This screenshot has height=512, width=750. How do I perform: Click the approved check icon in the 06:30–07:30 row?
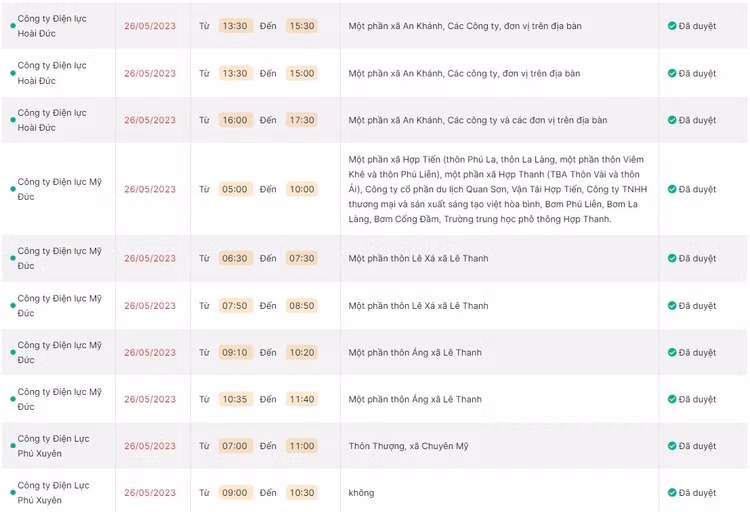[672, 258]
